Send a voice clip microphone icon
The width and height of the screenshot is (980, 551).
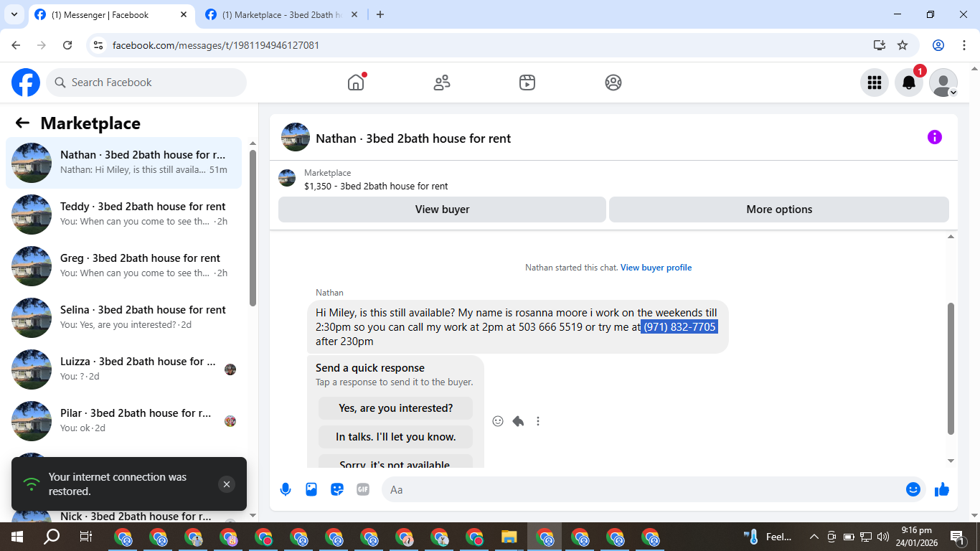click(x=286, y=489)
